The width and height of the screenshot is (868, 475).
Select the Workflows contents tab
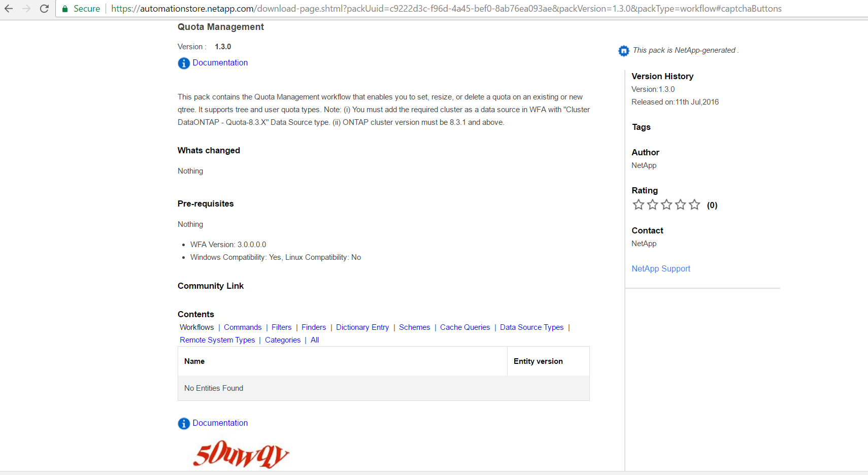[x=197, y=327]
